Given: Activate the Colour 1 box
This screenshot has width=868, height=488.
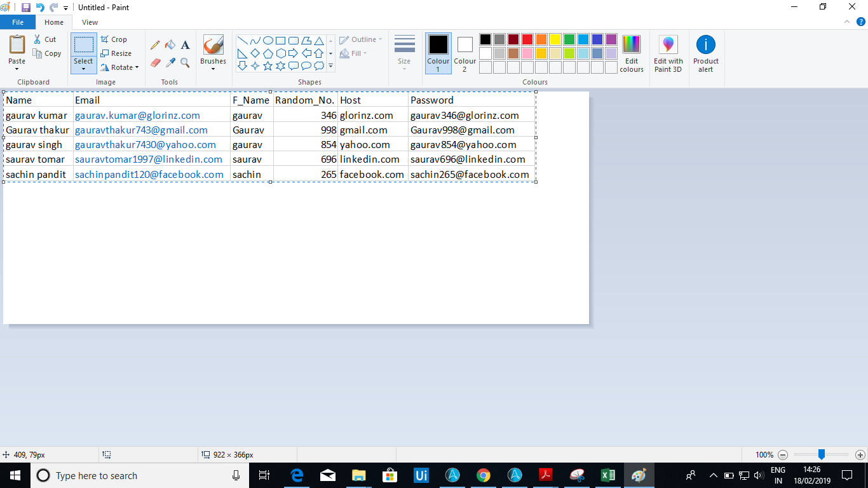Looking at the screenshot, I should (438, 53).
